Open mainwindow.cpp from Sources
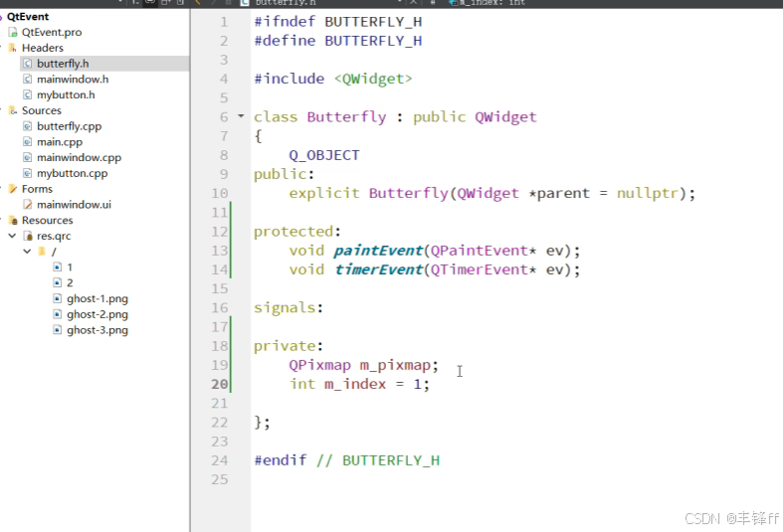 tap(79, 158)
